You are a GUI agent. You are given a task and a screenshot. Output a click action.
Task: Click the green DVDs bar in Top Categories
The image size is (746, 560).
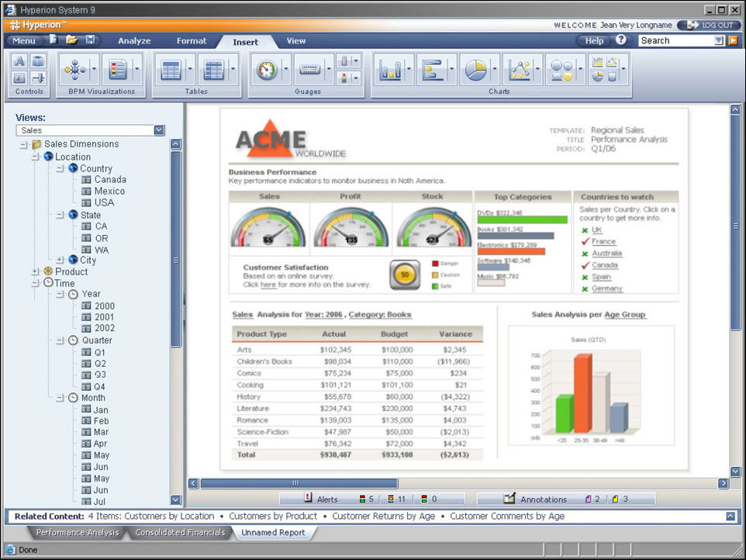coord(522,220)
